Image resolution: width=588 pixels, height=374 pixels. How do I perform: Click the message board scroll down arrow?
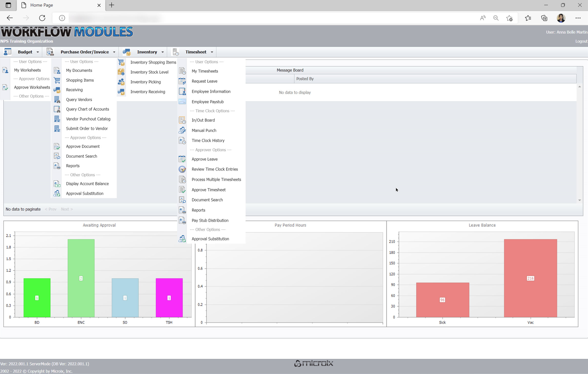[579, 200]
